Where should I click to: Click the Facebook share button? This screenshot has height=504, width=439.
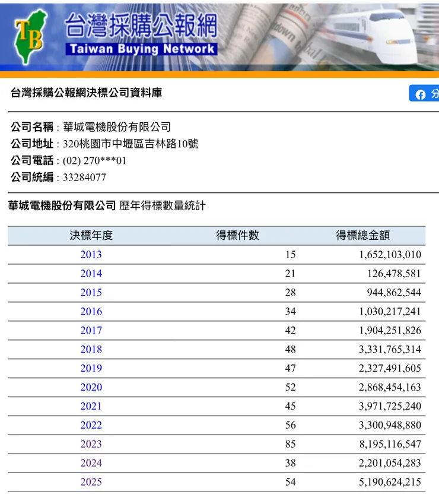click(424, 94)
